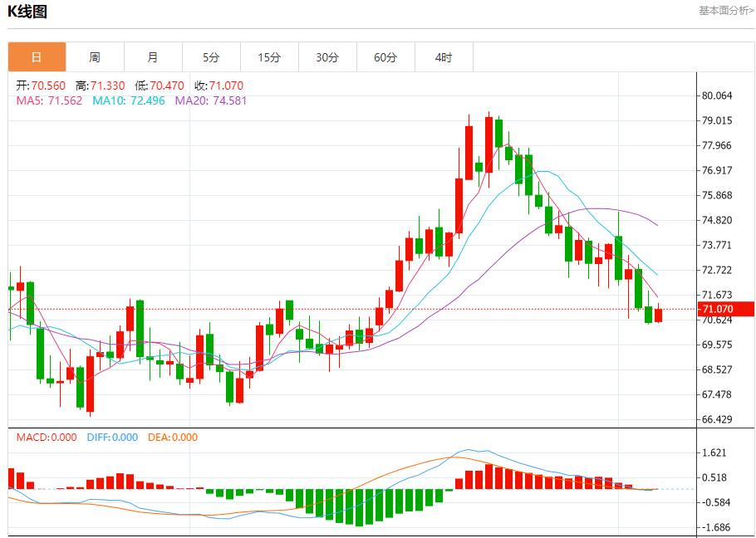Click the MA20 indicator label

coord(211,100)
